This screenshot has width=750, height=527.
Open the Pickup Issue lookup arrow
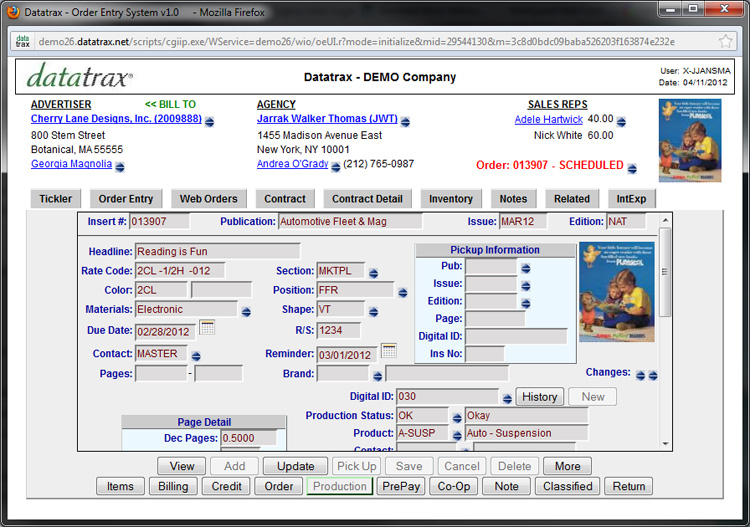(x=526, y=286)
